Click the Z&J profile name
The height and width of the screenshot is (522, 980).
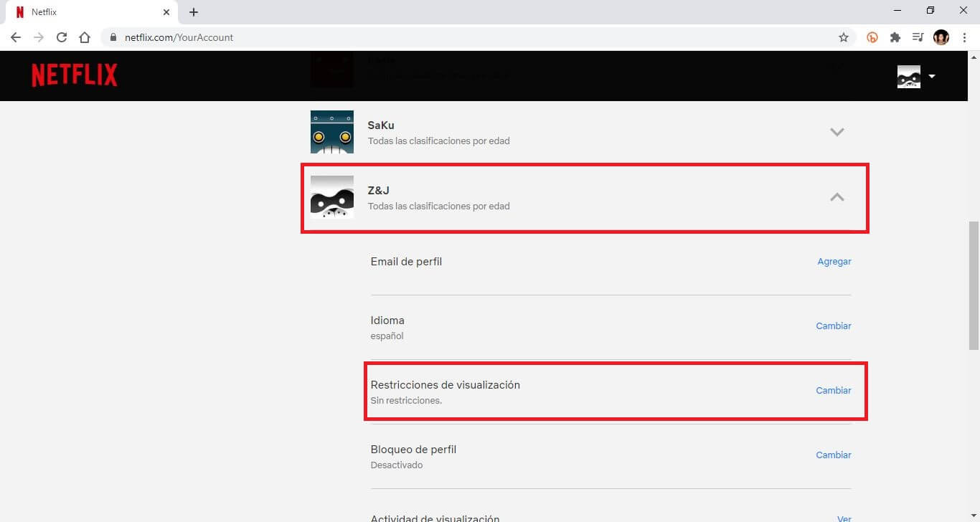[x=379, y=191]
